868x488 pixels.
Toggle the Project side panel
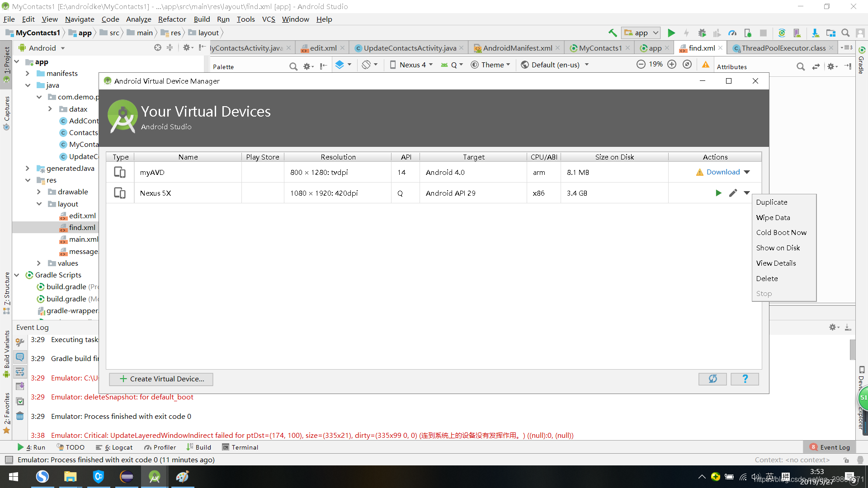[6, 64]
